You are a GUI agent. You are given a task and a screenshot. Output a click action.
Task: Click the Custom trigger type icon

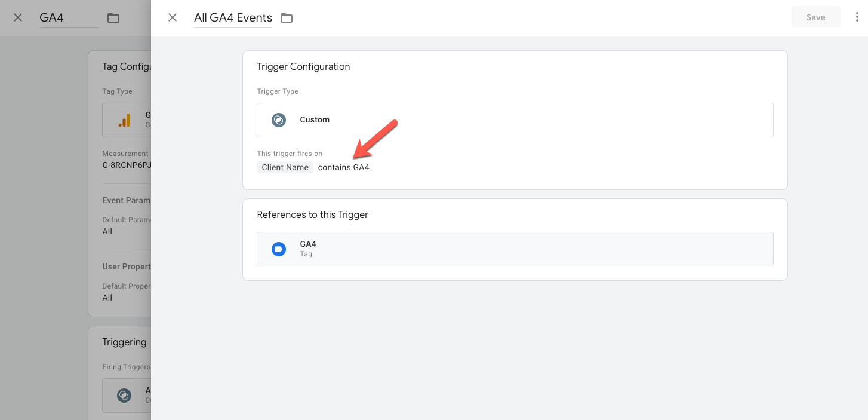click(279, 120)
